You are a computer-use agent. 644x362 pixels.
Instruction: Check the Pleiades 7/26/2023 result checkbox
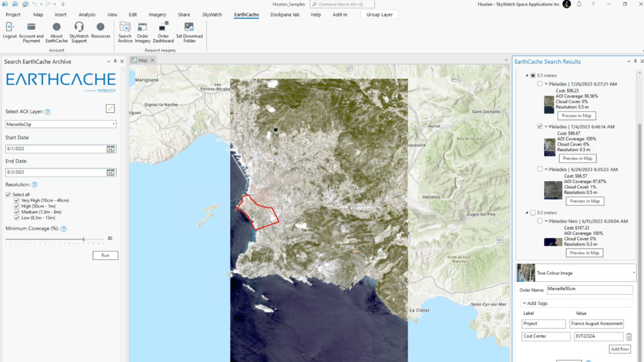click(x=540, y=84)
